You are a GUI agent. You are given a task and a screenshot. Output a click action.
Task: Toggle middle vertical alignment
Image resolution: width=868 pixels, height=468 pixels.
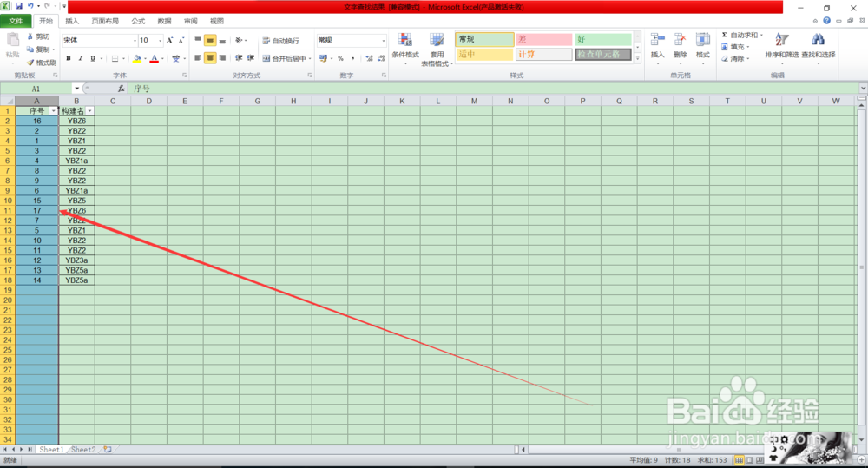click(x=210, y=41)
